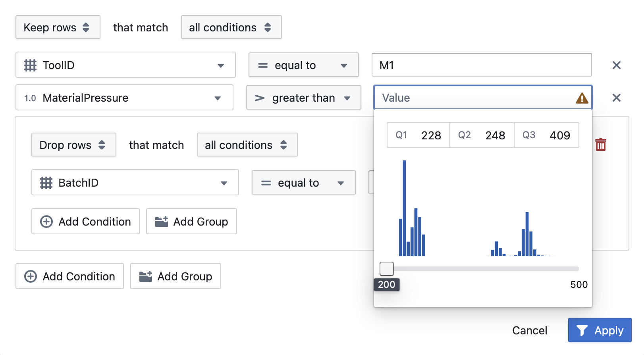This screenshot has width=644, height=355.
Task: Click the 1.0 numeric type icon beside MaterialPressure
Action: point(31,98)
